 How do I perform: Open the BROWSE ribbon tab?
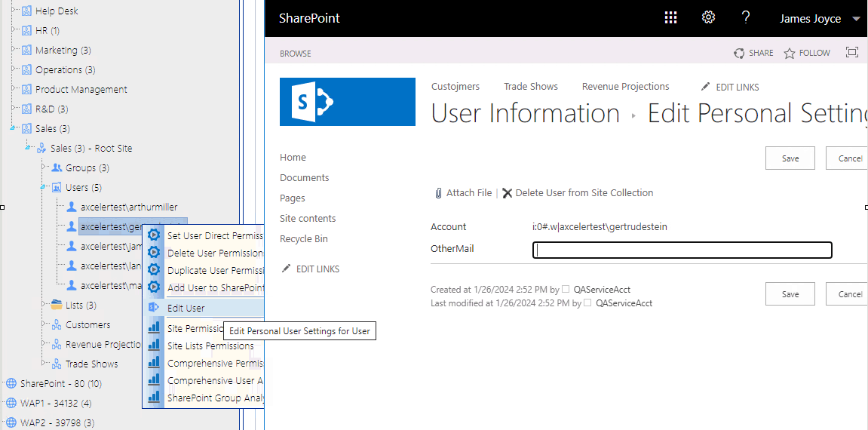(296, 54)
